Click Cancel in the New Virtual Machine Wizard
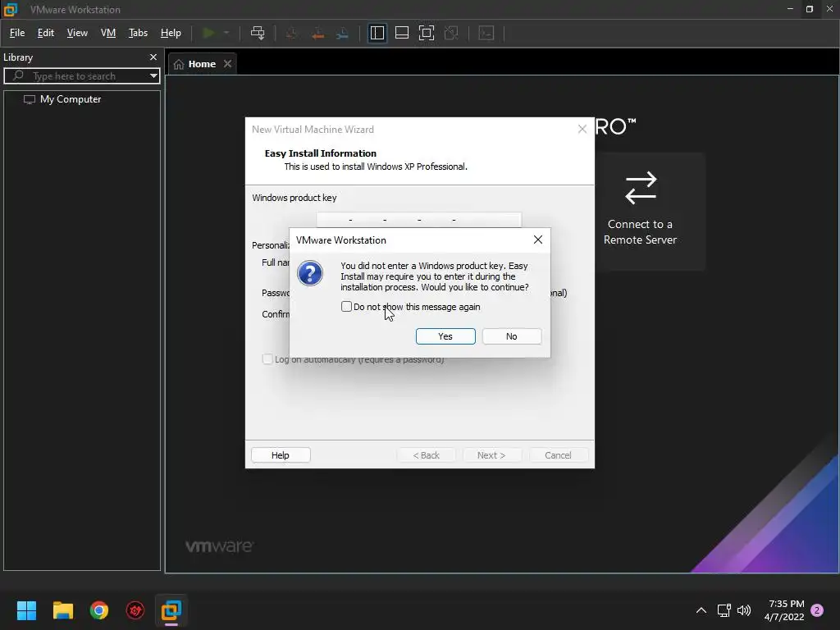This screenshot has width=840, height=630. click(558, 454)
